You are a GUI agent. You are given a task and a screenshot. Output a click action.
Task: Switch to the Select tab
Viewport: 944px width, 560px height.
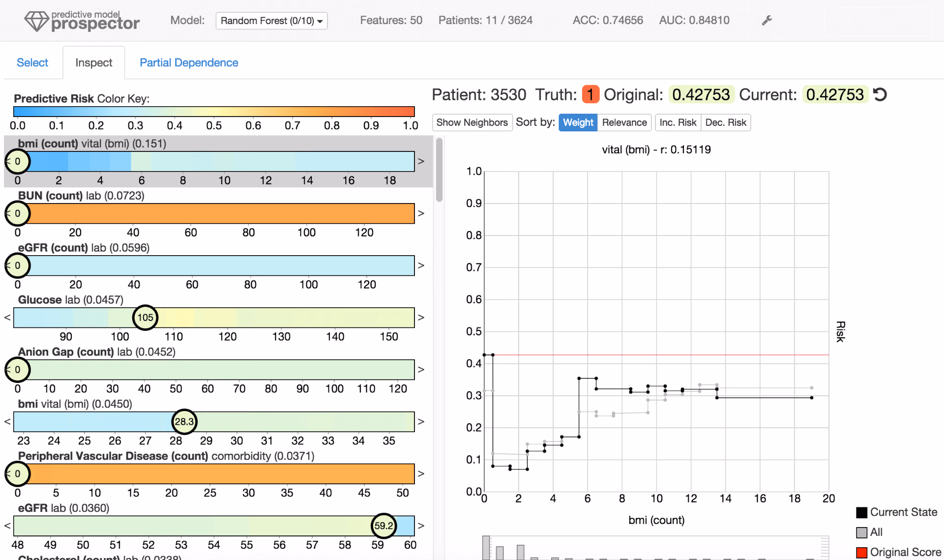click(x=32, y=62)
